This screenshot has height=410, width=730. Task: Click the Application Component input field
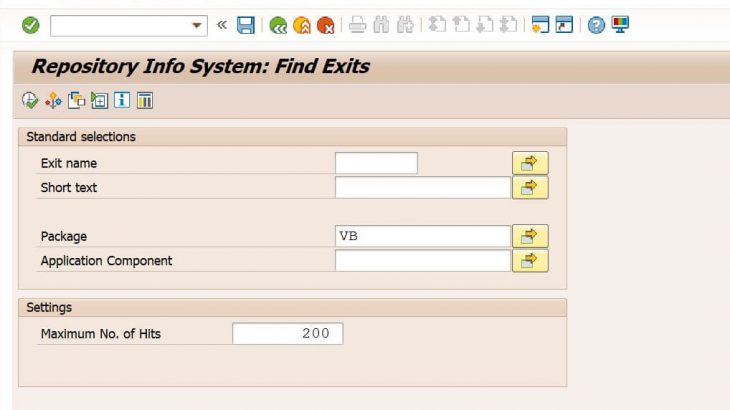423,261
